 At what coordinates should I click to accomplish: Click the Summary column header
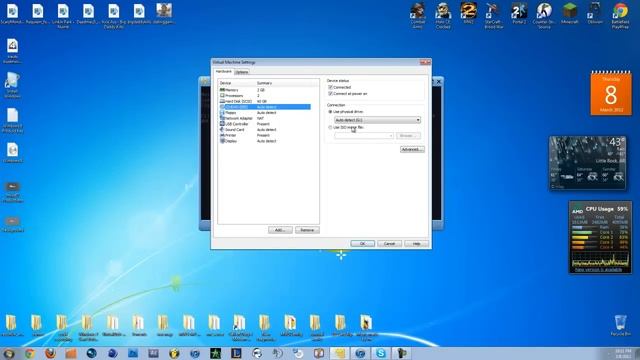(287, 83)
